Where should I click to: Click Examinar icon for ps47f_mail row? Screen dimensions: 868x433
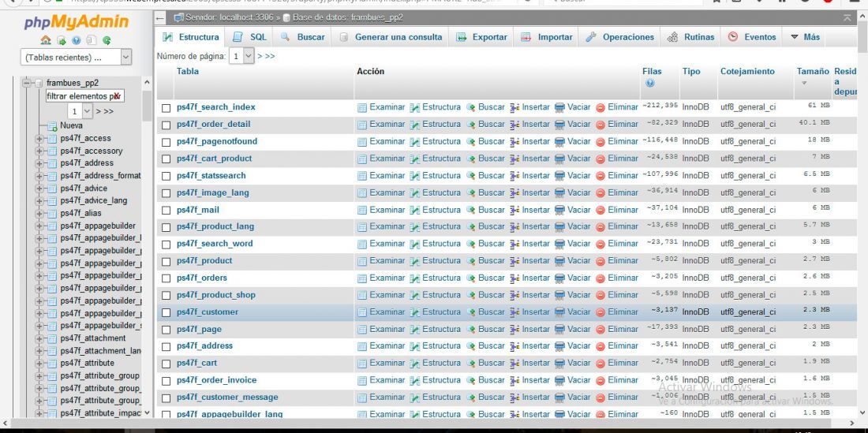tap(362, 211)
